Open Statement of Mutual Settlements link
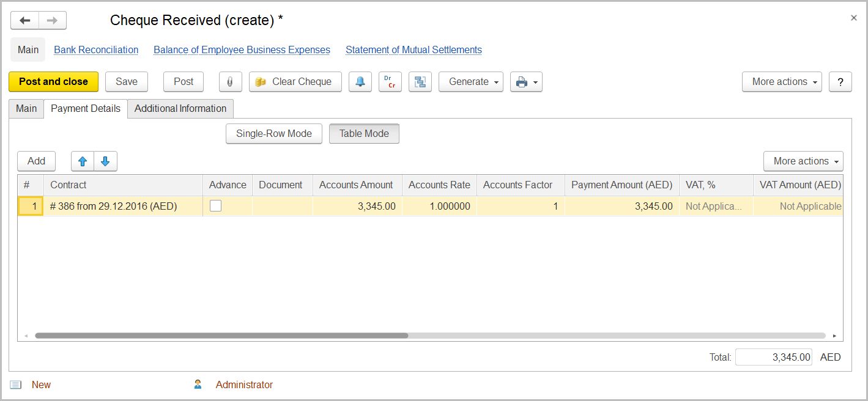The width and height of the screenshot is (868, 401). [414, 50]
